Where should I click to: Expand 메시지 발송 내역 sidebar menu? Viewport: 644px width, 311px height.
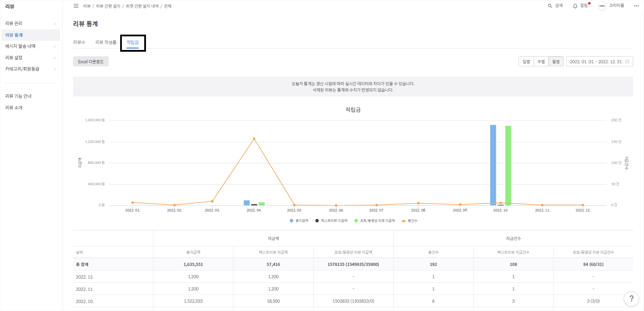tap(30, 46)
